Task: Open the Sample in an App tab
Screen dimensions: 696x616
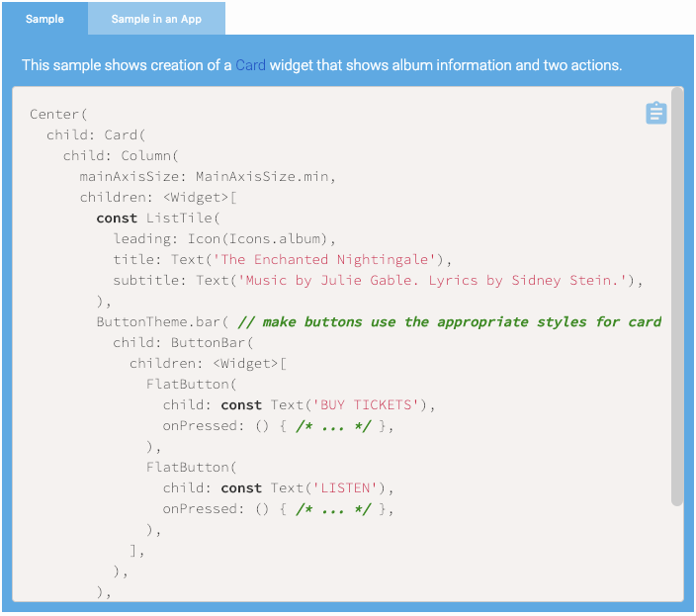Action: coord(156,19)
